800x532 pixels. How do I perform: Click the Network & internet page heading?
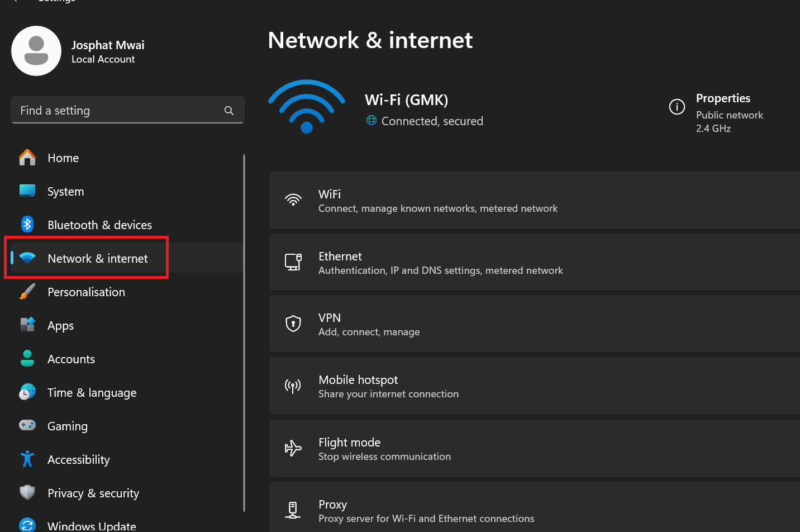point(370,40)
